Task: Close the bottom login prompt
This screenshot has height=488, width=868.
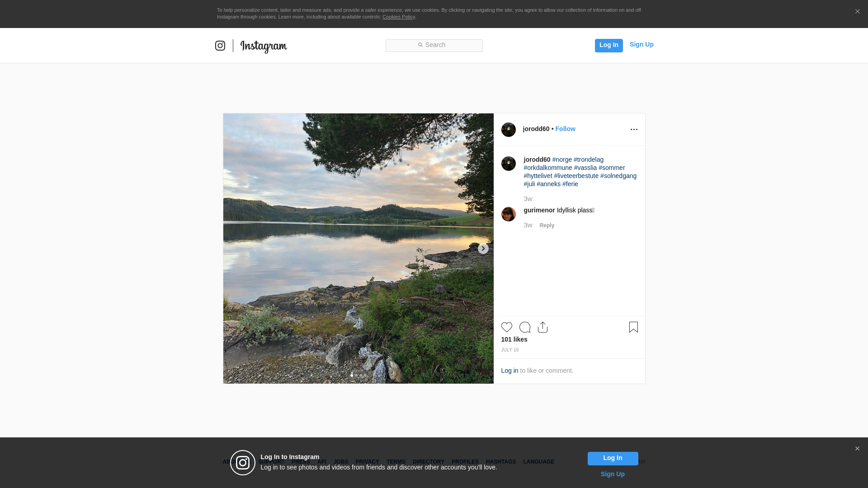Action: click(x=857, y=449)
